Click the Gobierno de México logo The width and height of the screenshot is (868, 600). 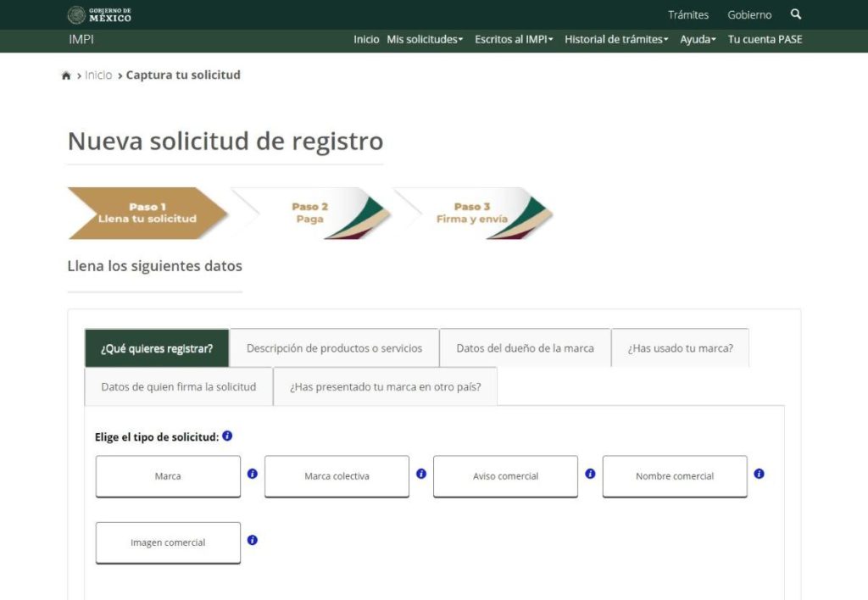pyautogui.click(x=97, y=14)
